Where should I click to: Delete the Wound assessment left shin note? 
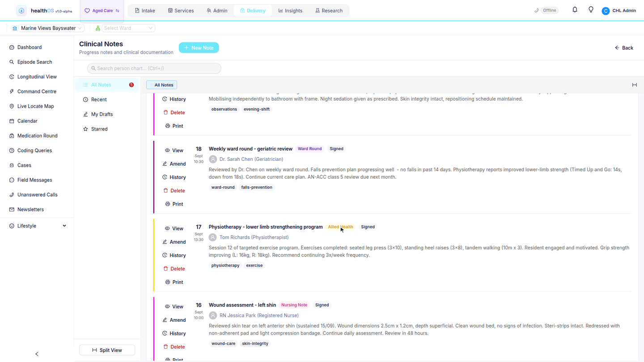pyautogui.click(x=174, y=347)
